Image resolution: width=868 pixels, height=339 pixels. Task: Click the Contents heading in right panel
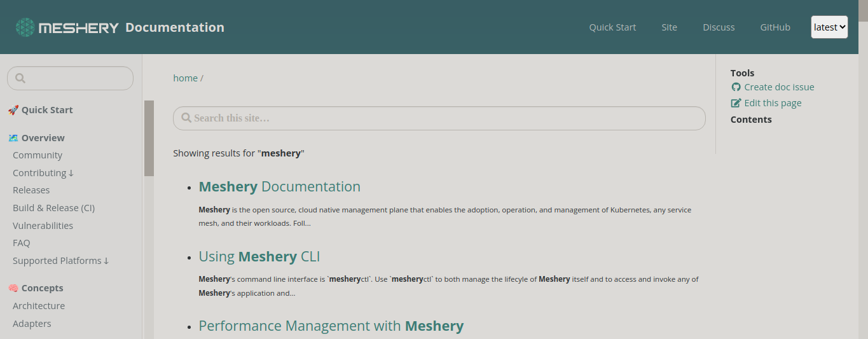click(751, 120)
